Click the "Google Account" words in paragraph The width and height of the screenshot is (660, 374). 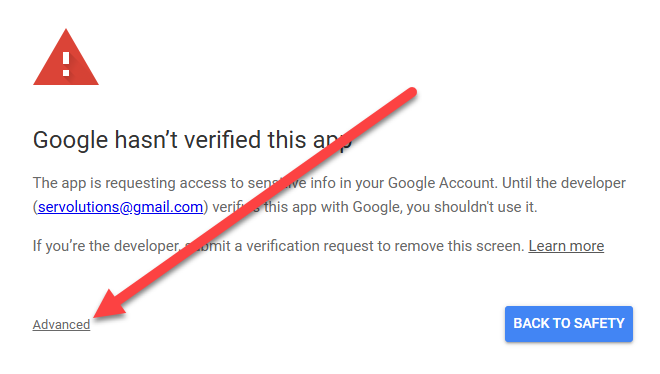pyautogui.click(x=442, y=183)
